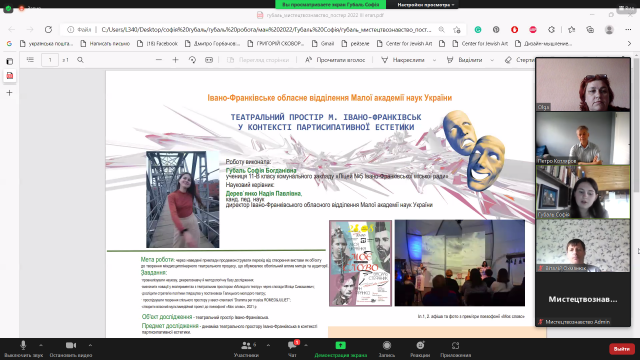This screenshot has width=640, height=360.
Task: Open the browser vertical tabs sidebar icon
Action: (9, 61)
